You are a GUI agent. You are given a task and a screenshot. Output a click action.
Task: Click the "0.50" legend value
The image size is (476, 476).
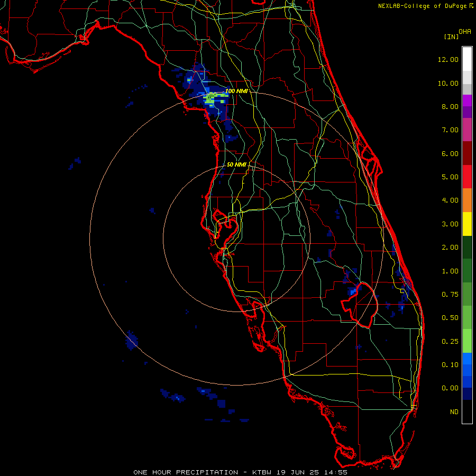[x=450, y=318]
